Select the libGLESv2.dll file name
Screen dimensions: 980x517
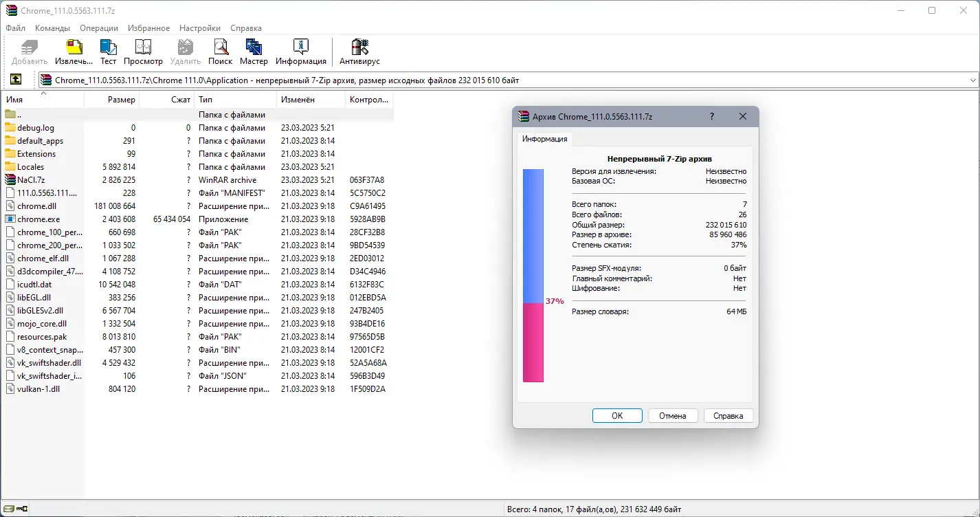40,311
